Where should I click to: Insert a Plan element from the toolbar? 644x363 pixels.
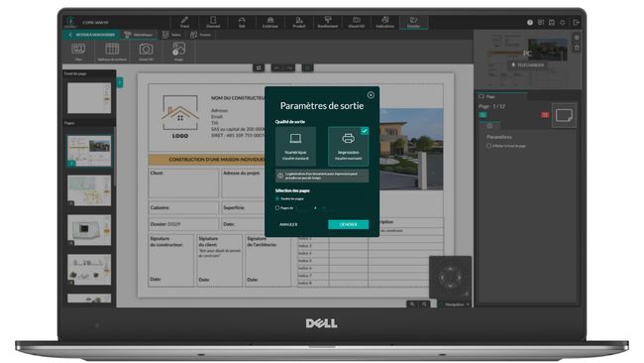coord(78,51)
